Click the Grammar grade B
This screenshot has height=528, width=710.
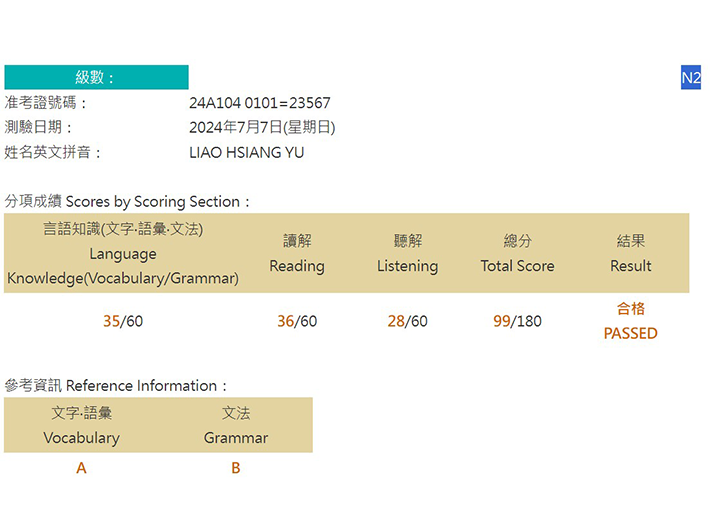coord(236,468)
